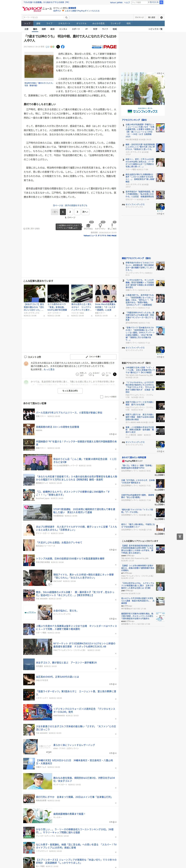Click the 購入履歴 link
The image size is (186, 868).
(152, 18)
